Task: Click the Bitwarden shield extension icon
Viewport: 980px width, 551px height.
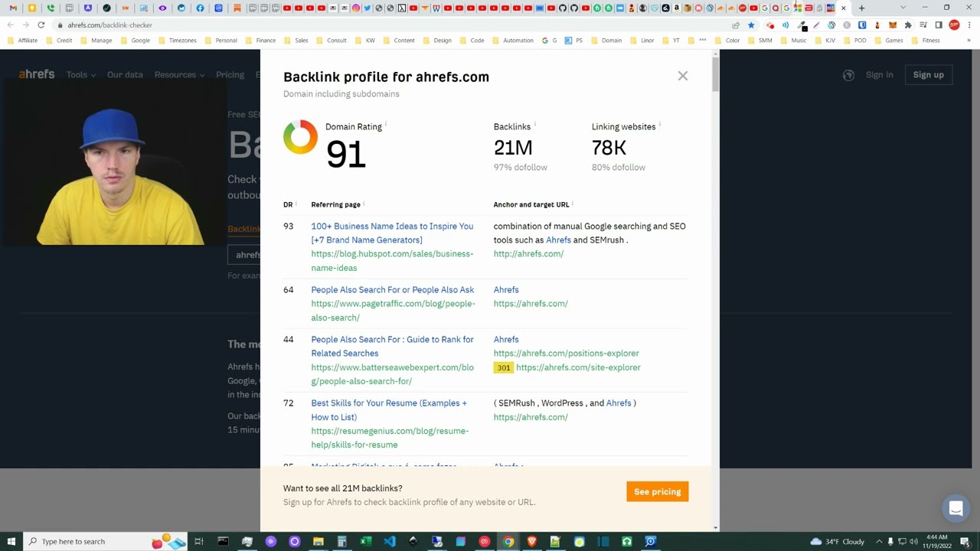Action: (x=862, y=25)
